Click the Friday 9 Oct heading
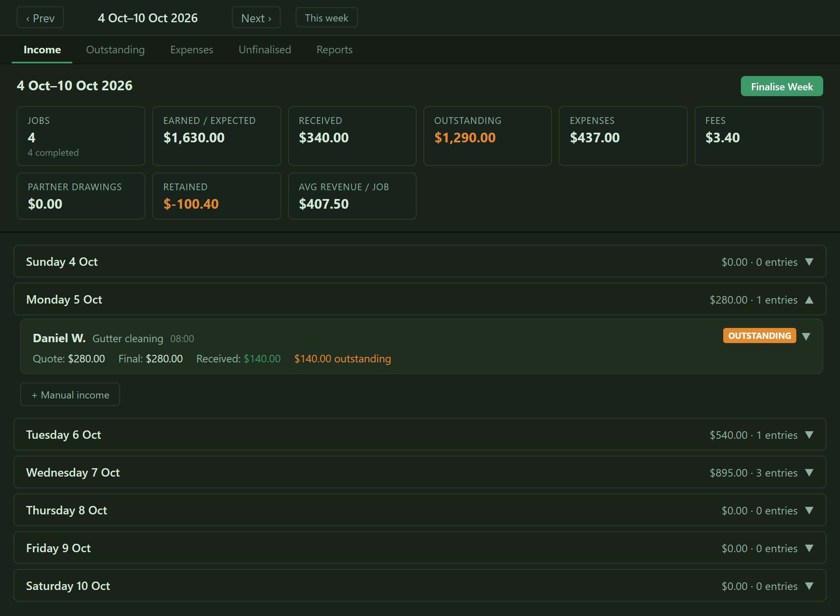840x616 pixels. (58, 548)
